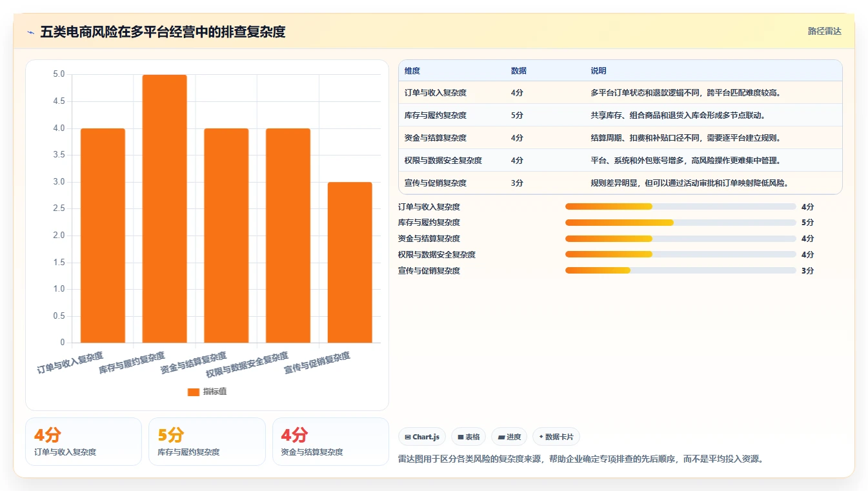This screenshot has width=868, height=491.
Task: Click the lightning icon beside the page title
Action: pos(31,32)
